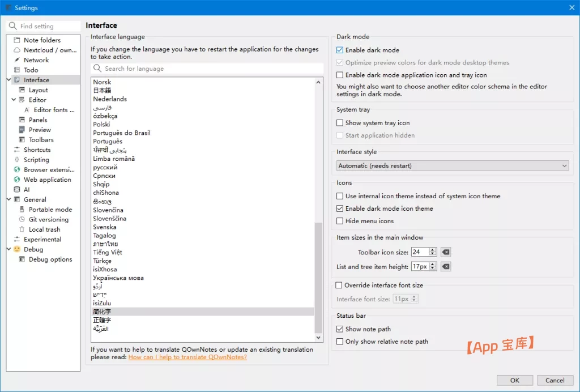Increase list and tree item height stepper

click(x=433, y=264)
